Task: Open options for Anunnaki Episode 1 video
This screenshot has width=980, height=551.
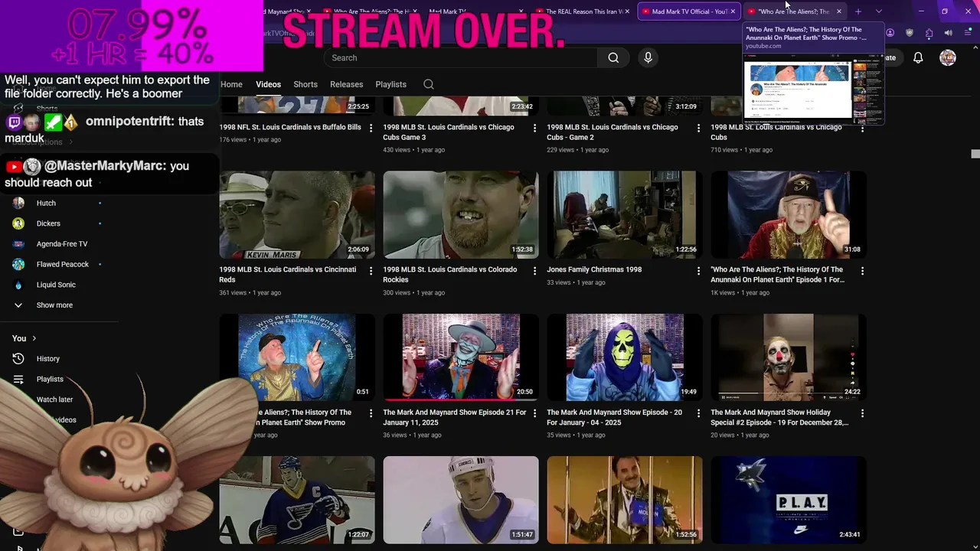Action: point(862,271)
